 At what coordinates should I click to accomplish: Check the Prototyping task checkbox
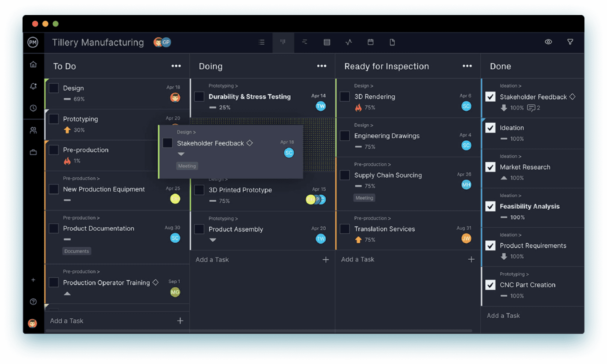point(54,119)
